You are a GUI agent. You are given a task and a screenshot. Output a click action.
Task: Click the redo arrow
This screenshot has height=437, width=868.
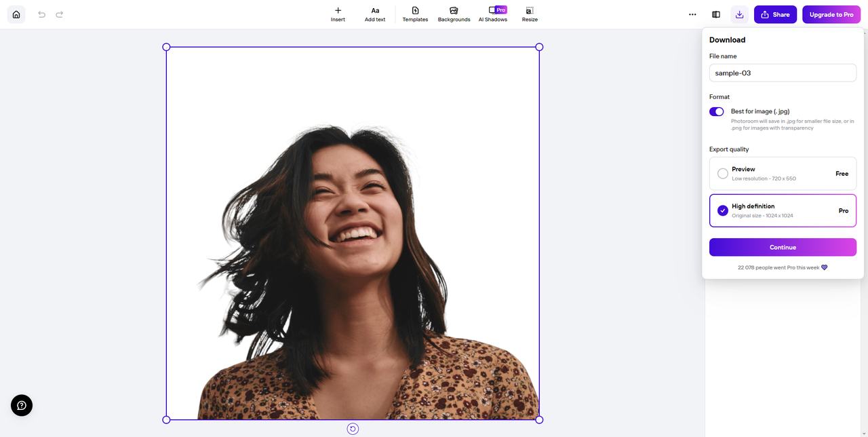60,14
